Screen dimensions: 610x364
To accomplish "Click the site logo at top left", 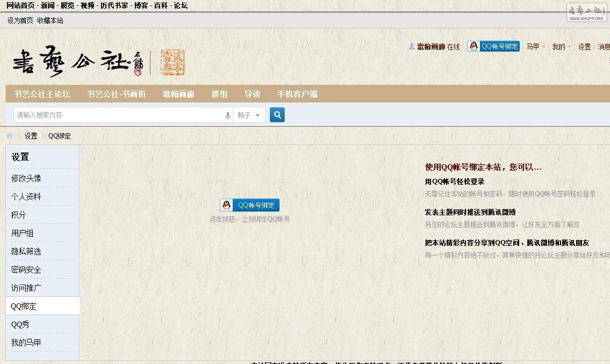I will [x=78, y=61].
